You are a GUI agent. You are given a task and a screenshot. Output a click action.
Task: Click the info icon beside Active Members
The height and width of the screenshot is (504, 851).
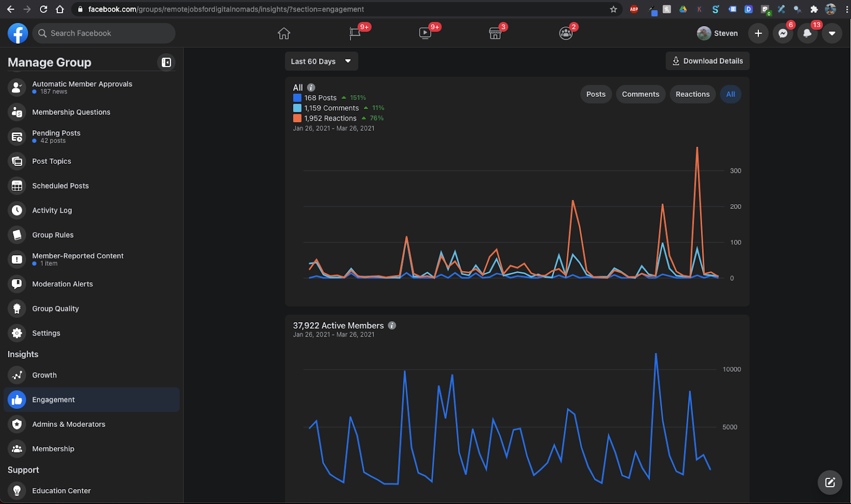point(392,325)
